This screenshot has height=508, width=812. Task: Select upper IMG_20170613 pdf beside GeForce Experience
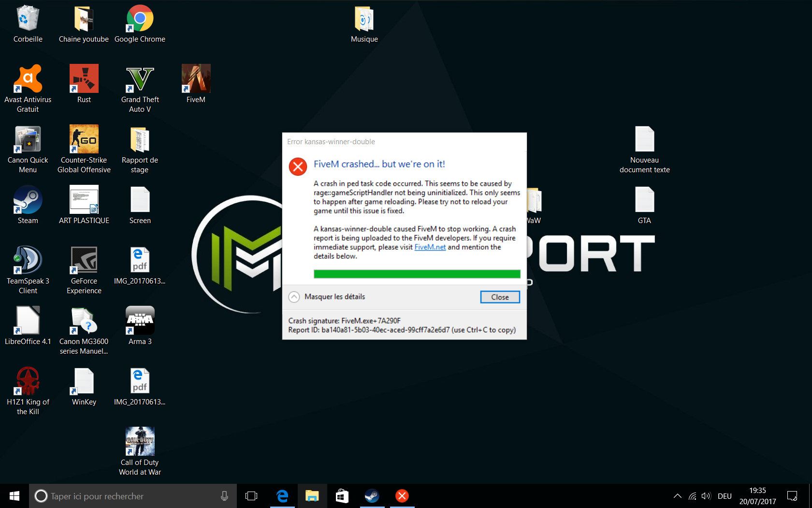pos(140,266)
